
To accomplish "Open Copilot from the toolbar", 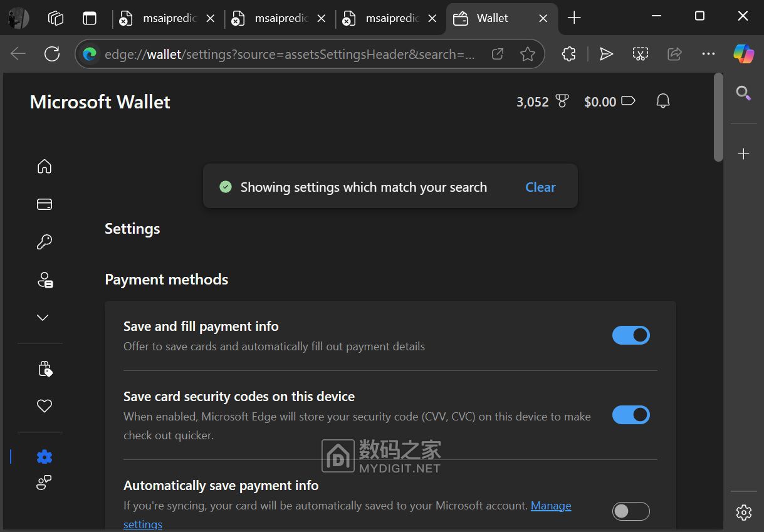I will pos(744,54).
